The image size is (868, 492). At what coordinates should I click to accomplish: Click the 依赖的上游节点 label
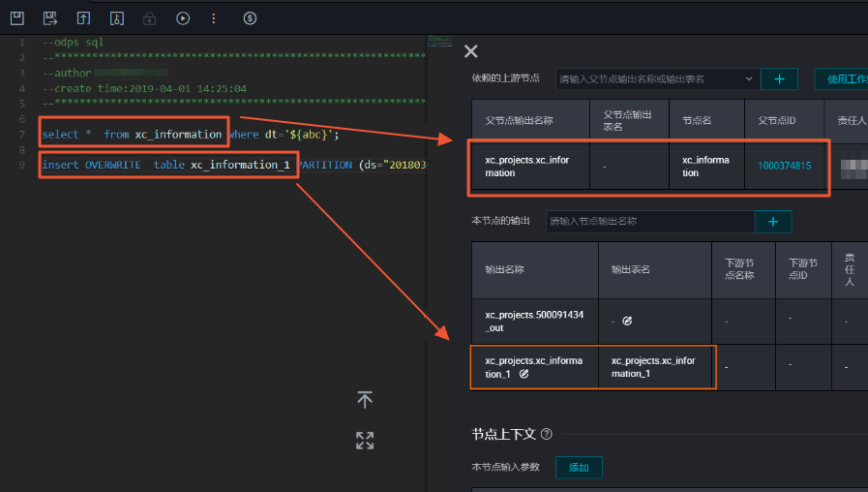(x=505, y=78)
